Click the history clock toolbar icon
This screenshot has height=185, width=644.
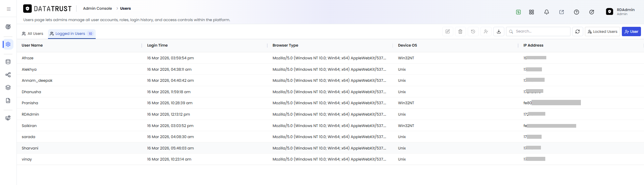click(x=473, y=32)
